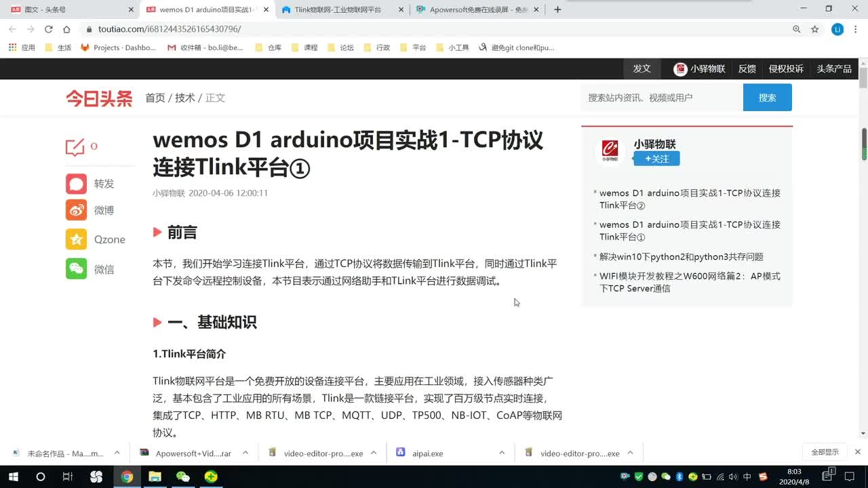Viewport: 868px width, 488px height.
Task: Click the browser forward arrow
Action: (31, 29)
